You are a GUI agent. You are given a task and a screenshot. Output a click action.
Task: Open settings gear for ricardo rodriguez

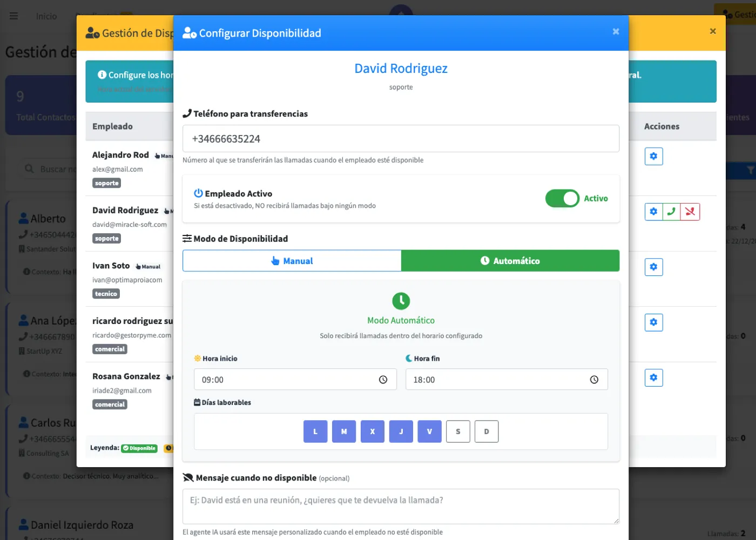653,322
